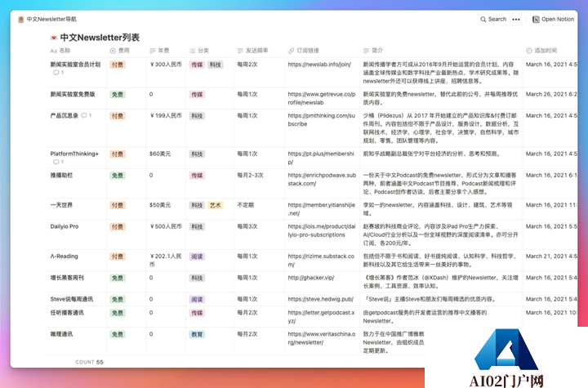Click 免费 tag in 新闻实验室免费版 row

118,95
